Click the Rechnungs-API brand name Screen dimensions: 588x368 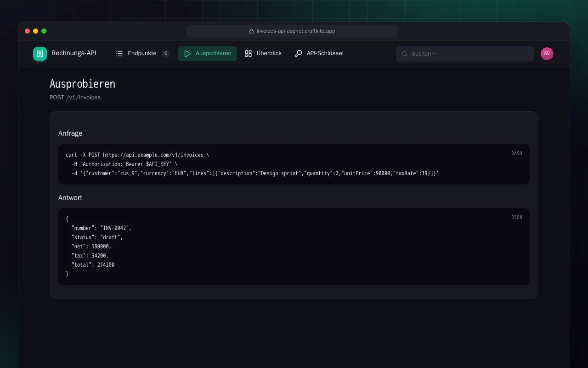(x=74, y=53)
